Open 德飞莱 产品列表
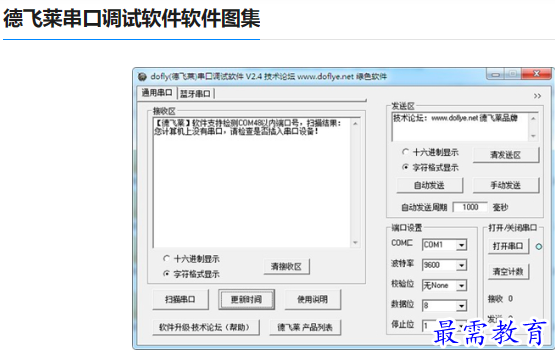 pos(305,327)
